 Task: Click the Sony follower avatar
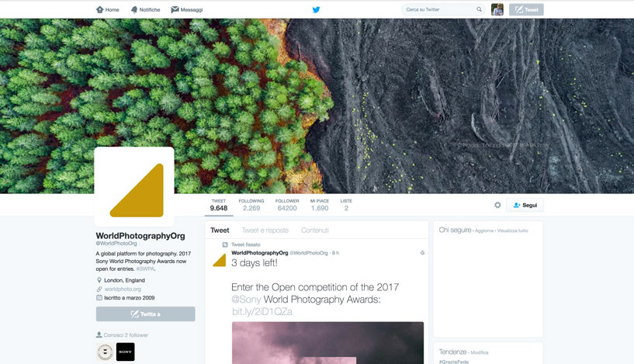coord(126,352)
